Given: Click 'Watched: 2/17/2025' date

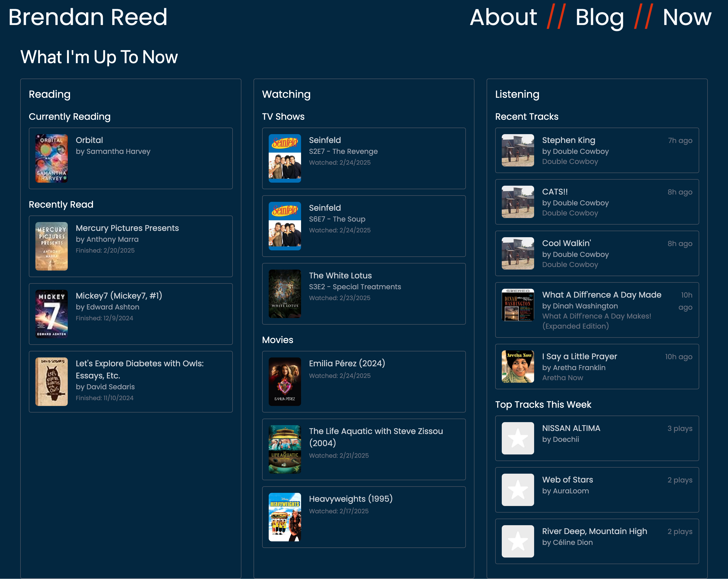Looking at the screenshot, I should pyautogui.click(x=339, y=511).
